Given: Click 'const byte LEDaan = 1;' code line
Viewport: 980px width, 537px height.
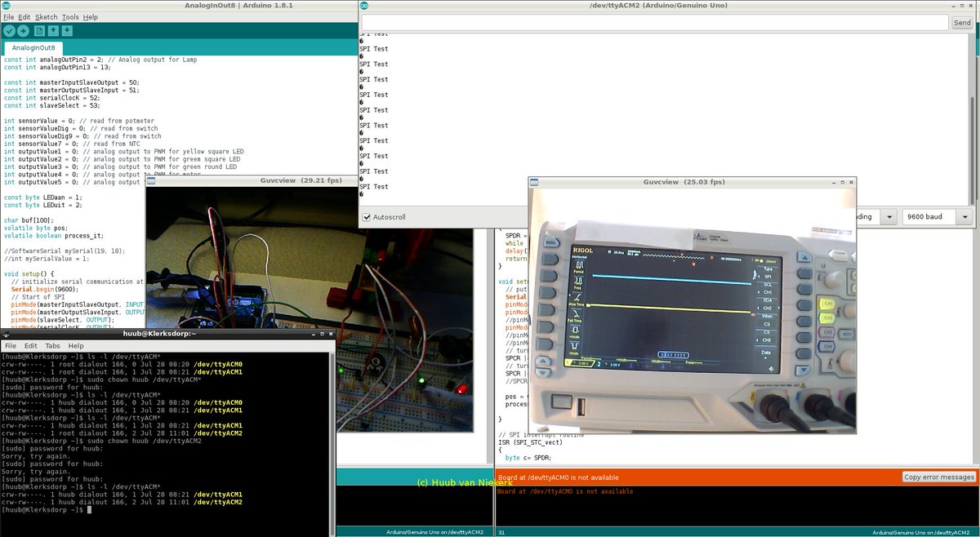Looking at the screenshot, I should click(x=43, y=197).
